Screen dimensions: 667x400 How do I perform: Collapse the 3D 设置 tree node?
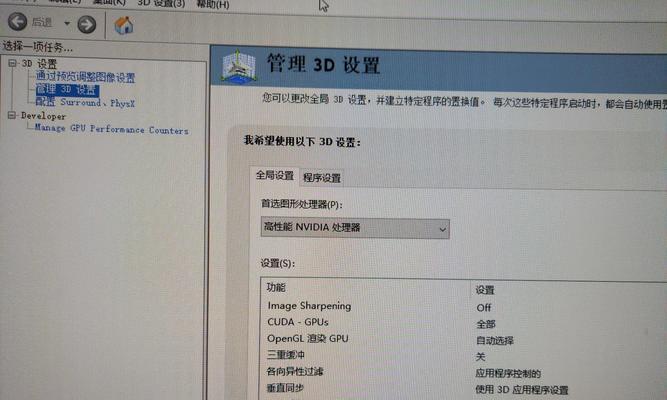12,63
